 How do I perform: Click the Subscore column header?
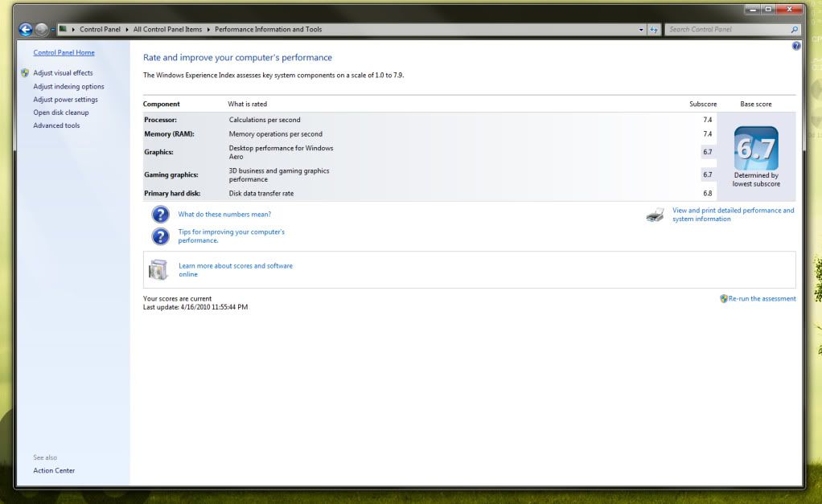[x=703, y=104]
